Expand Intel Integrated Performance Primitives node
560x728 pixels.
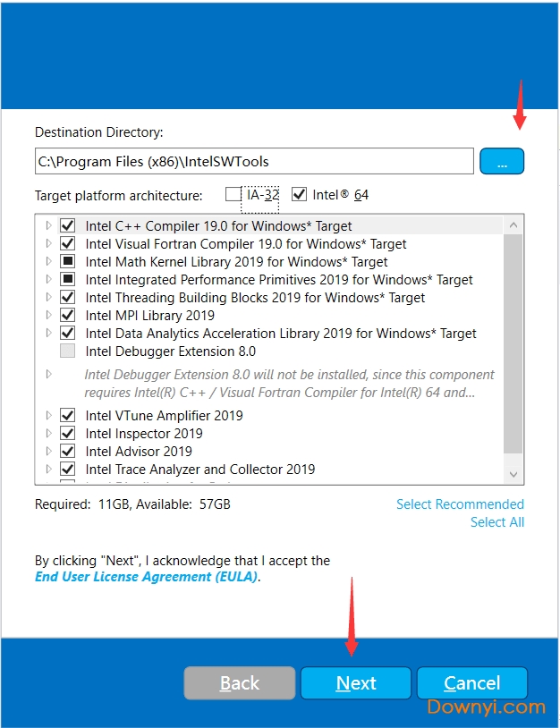point(49,279)
